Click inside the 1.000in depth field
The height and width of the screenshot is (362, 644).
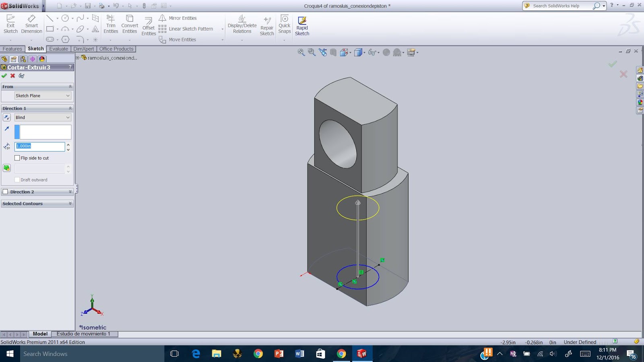(39, 146)
